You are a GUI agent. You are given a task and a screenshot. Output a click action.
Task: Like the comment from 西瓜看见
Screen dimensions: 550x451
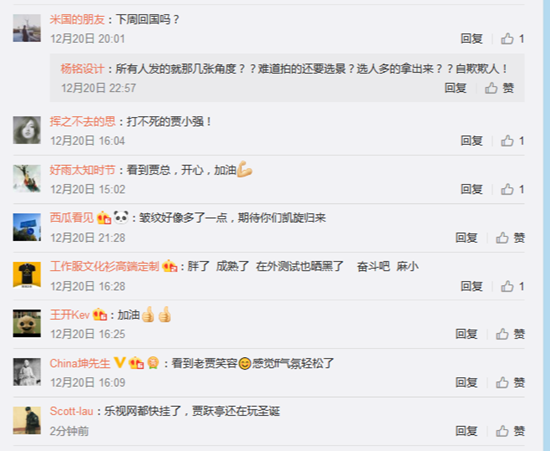(510, 238)
